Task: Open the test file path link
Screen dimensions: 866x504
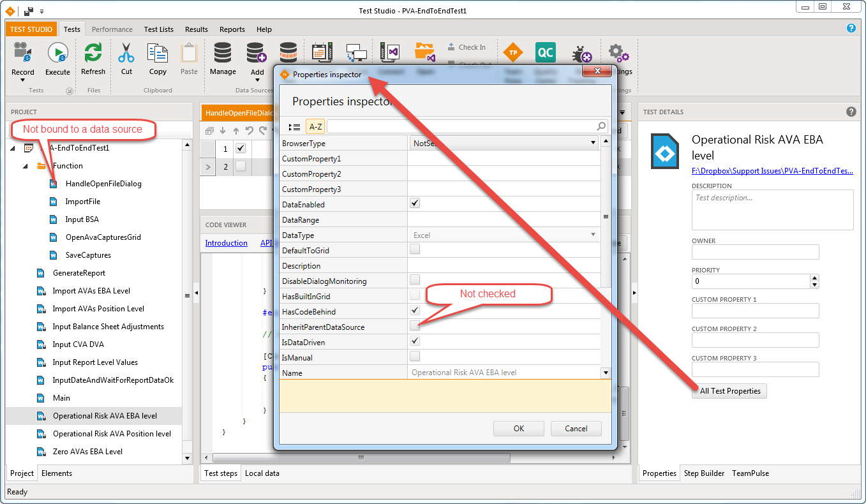Action: coord(773,171)
